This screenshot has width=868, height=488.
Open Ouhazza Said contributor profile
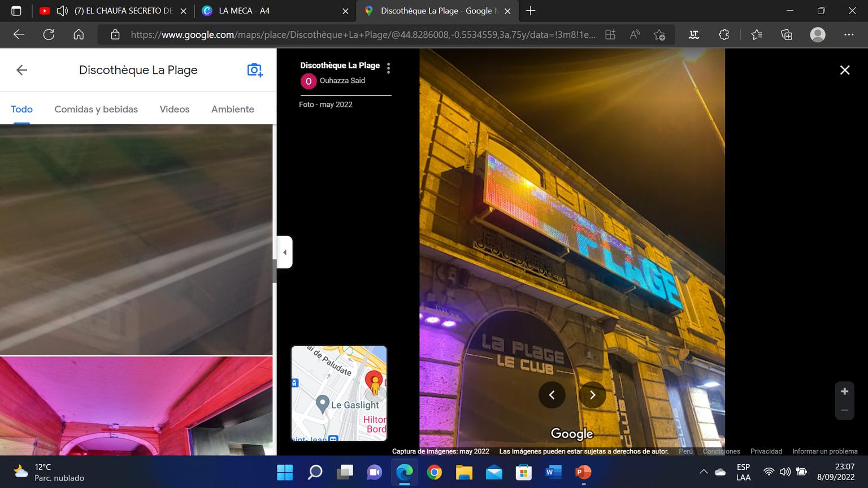(342, 81)
